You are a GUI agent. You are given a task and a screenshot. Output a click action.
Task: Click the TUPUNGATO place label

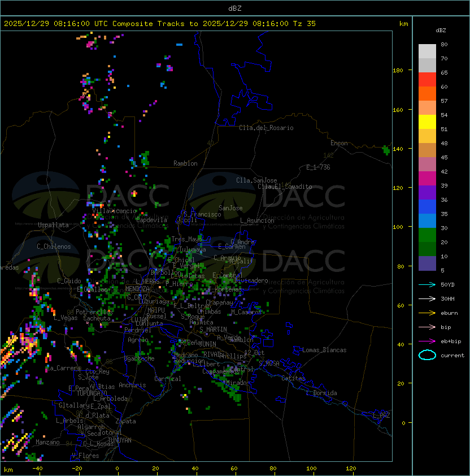click(92, 393)
